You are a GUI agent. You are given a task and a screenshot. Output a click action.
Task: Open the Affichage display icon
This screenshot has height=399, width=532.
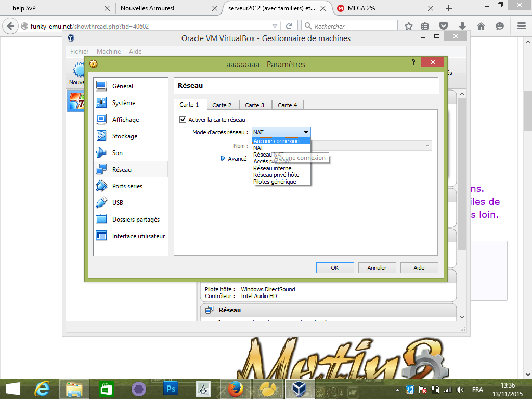pyautogui.click(x=101, y=119)
